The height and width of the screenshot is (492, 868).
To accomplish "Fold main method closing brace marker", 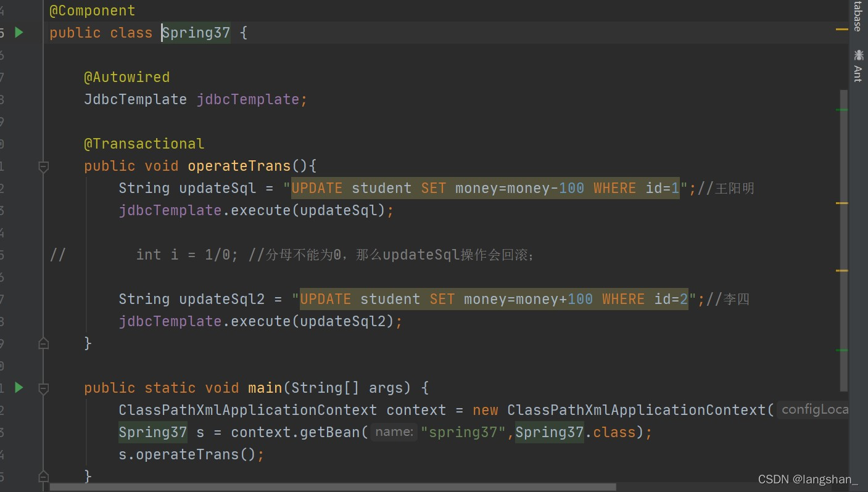I will [43, 477].
